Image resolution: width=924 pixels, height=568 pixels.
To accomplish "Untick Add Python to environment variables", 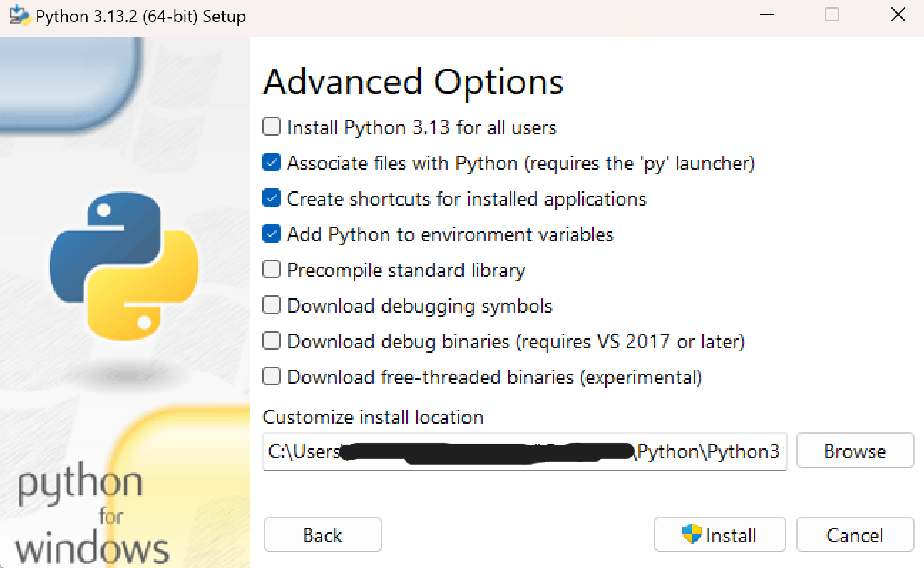I will point(272,234).
